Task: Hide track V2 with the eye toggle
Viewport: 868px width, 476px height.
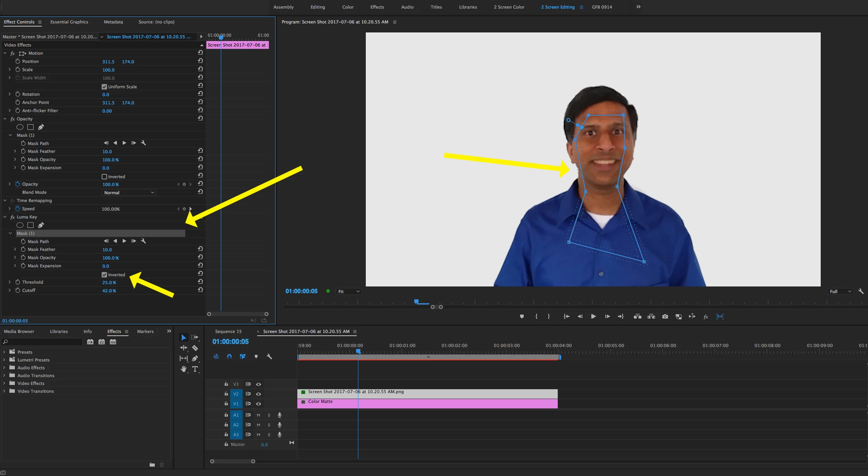Action: (258, 394)
